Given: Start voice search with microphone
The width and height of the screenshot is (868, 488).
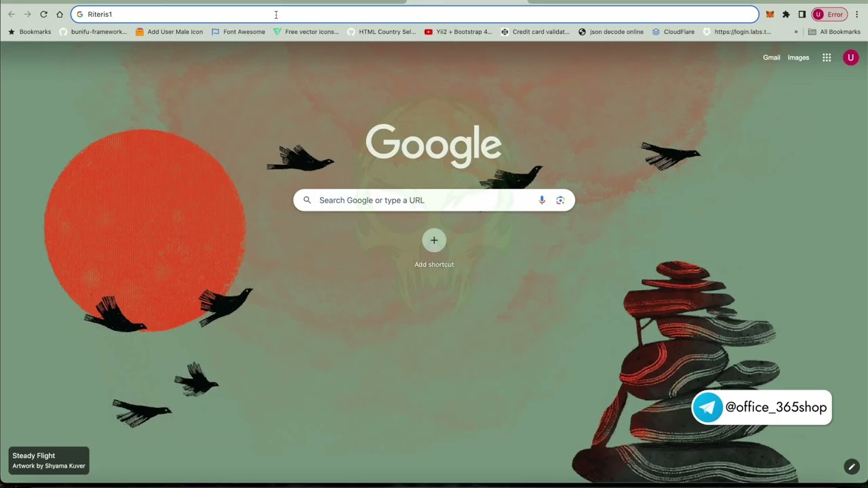Looking at the screenshot, I should point(542,200).
